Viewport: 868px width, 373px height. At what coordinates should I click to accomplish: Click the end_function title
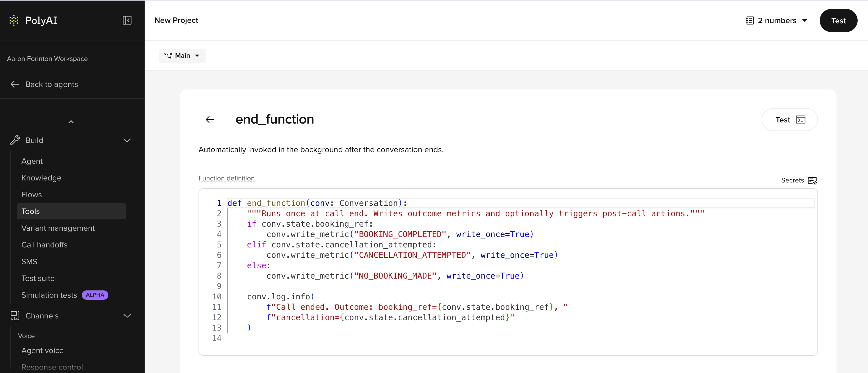274,120
